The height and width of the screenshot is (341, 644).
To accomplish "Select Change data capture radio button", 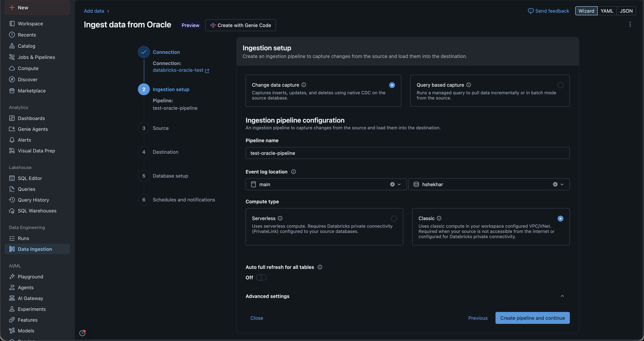I will tap(392, 85).
